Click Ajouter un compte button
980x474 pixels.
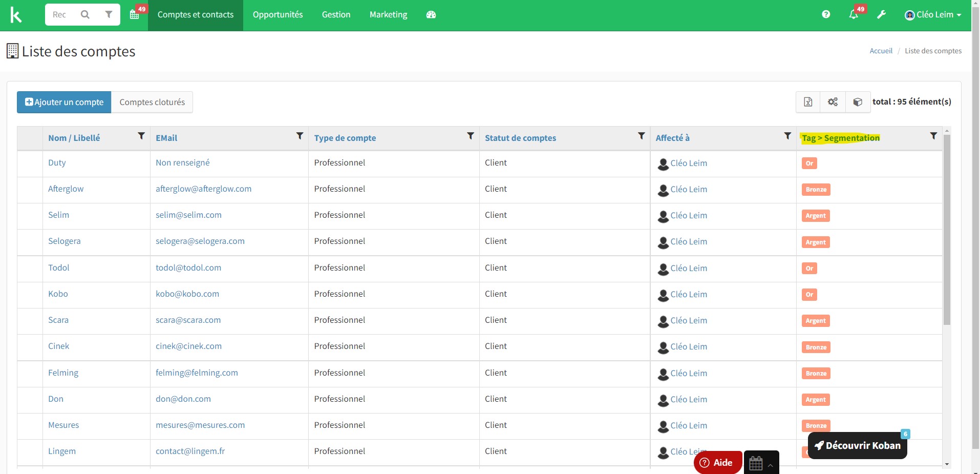[x=64, y=102]
